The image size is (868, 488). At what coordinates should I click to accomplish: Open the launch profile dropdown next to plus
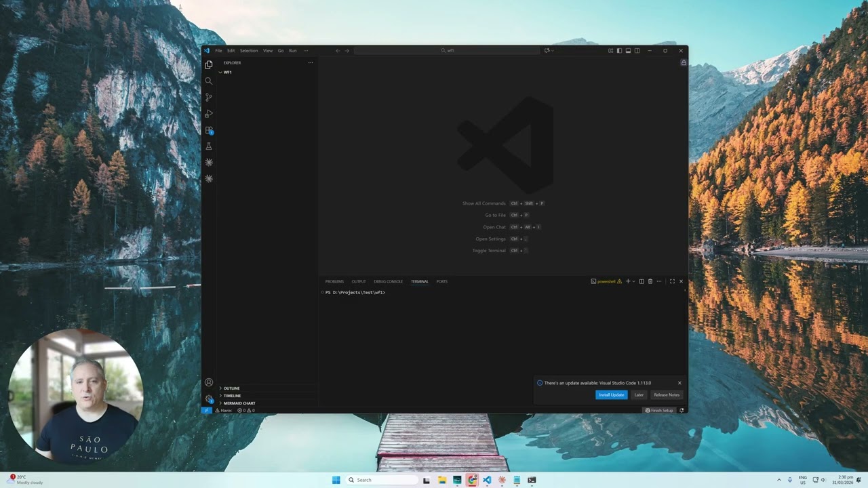[634, 281]
